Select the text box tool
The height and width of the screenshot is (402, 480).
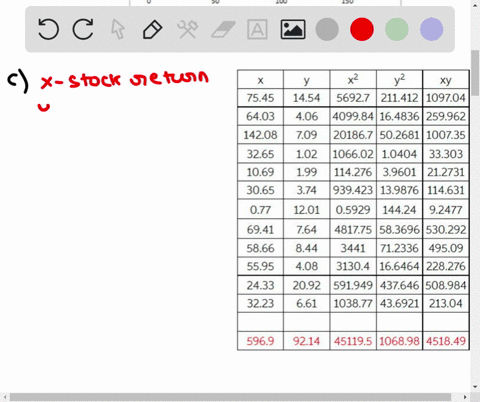[x=257, y=29]
